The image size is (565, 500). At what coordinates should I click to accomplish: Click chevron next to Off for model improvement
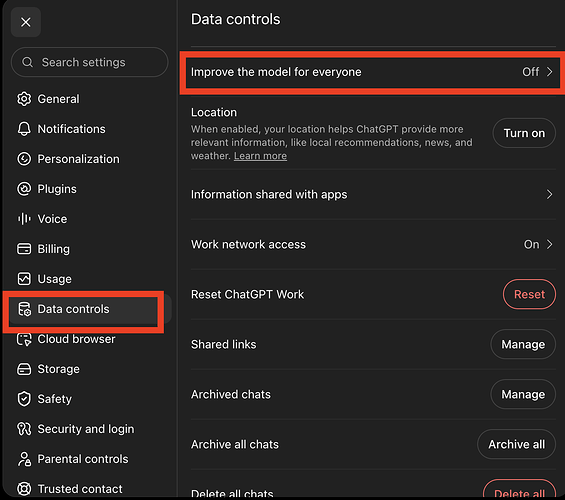click(x=550, y=72)
